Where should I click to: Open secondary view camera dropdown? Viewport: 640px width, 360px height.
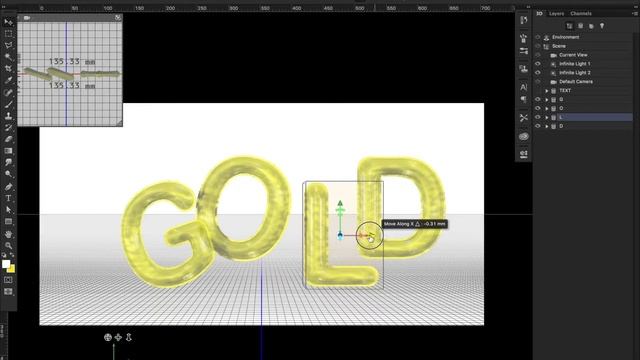[x=27, y=18]
